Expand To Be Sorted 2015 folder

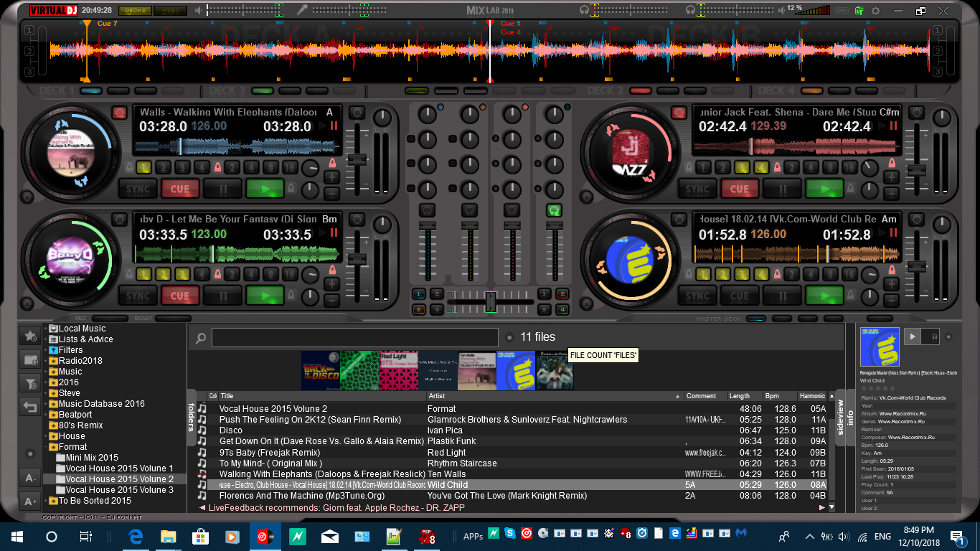pyautogui.click(x=46, y=501)
